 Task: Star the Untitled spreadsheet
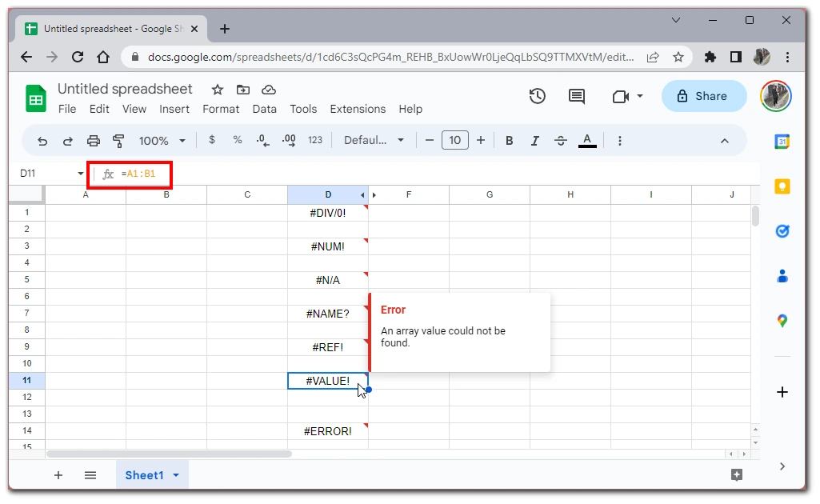[x=218, y=90]
